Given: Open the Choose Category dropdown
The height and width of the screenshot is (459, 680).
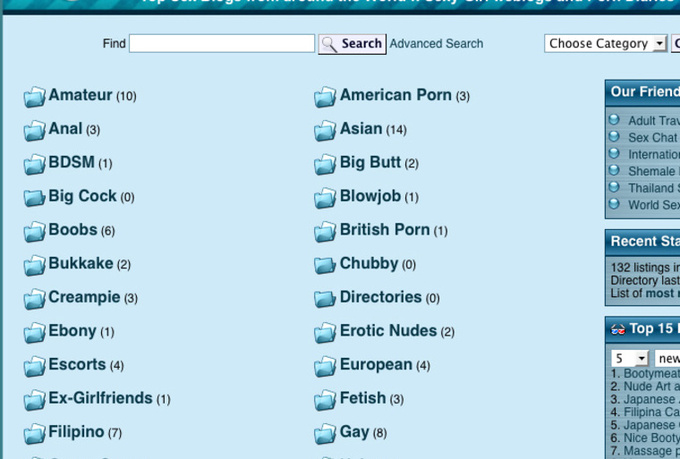Looking at the screenshot, I should point(606,43).
